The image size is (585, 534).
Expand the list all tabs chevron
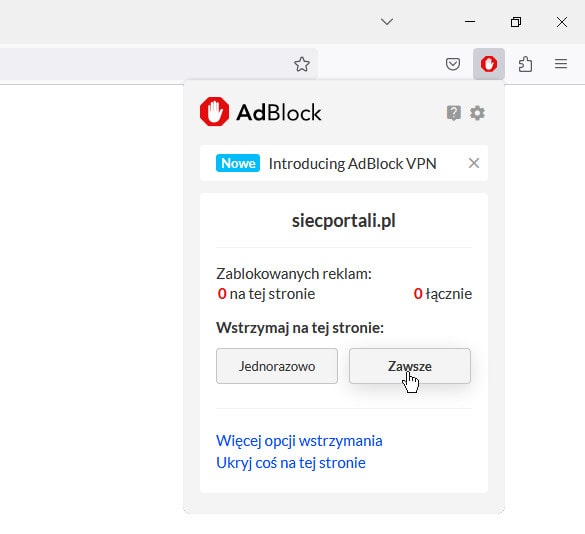387,22
